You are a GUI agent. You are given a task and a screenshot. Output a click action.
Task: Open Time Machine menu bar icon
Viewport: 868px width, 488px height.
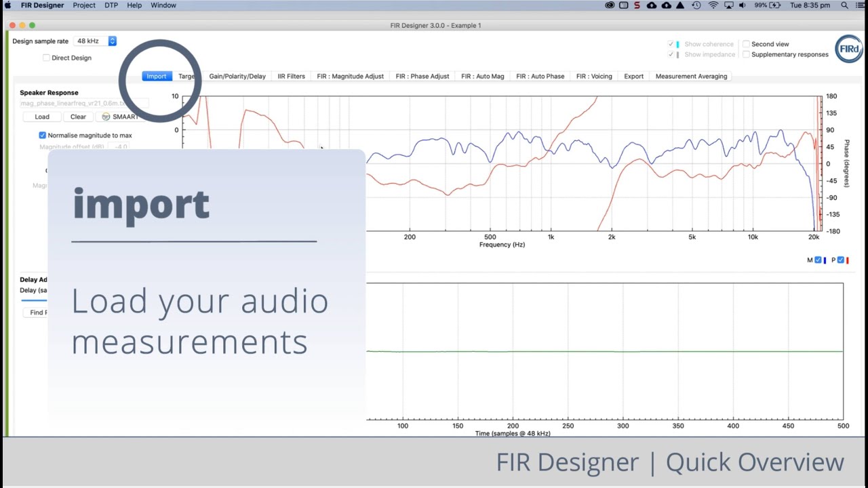(696, 5)
